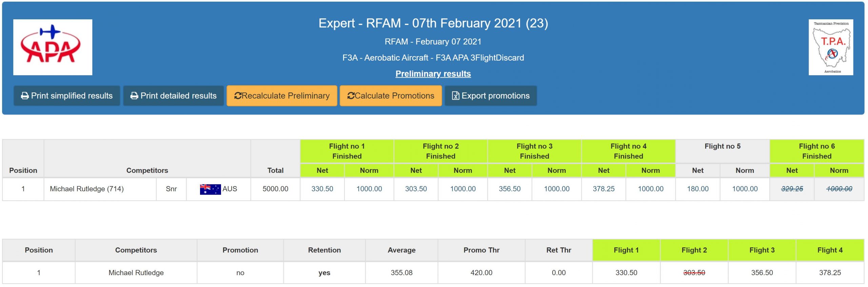Click Flight no 3 Finished column header
This screenshot has height=287, width=868.
pyautogui.click(x=534, y=151)
